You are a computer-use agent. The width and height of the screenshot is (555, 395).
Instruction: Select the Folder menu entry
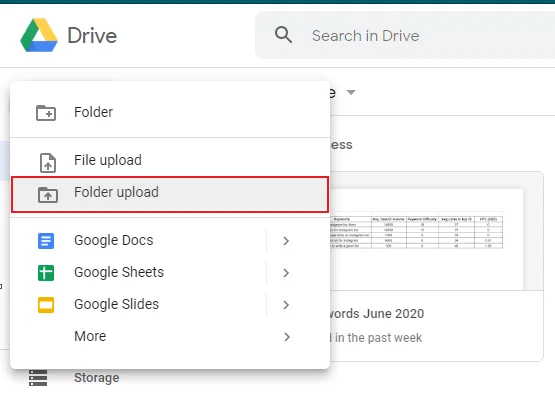pyautogui.click(x=170, y=112)
